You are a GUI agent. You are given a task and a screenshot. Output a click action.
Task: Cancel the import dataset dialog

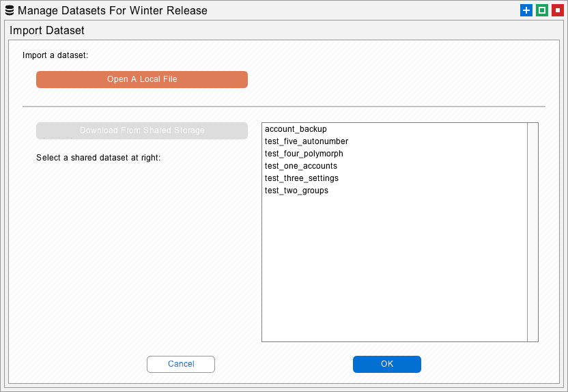coord(181,364)
